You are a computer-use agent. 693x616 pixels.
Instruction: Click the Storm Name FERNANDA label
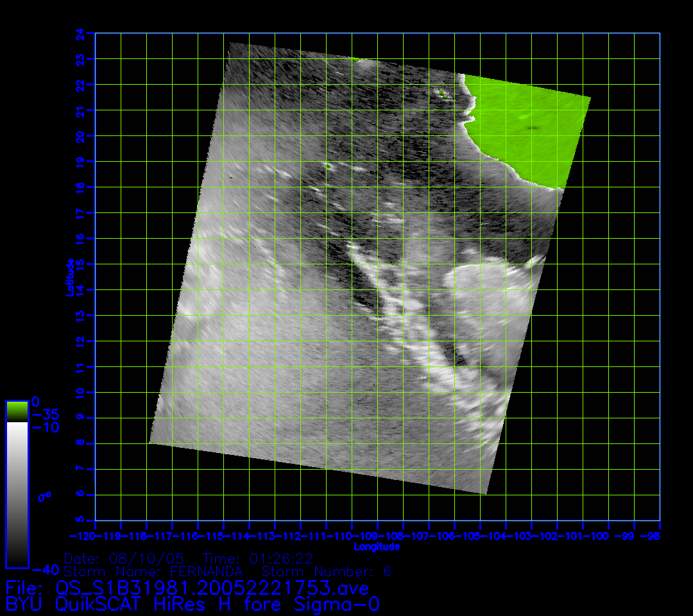coord(154,571)
